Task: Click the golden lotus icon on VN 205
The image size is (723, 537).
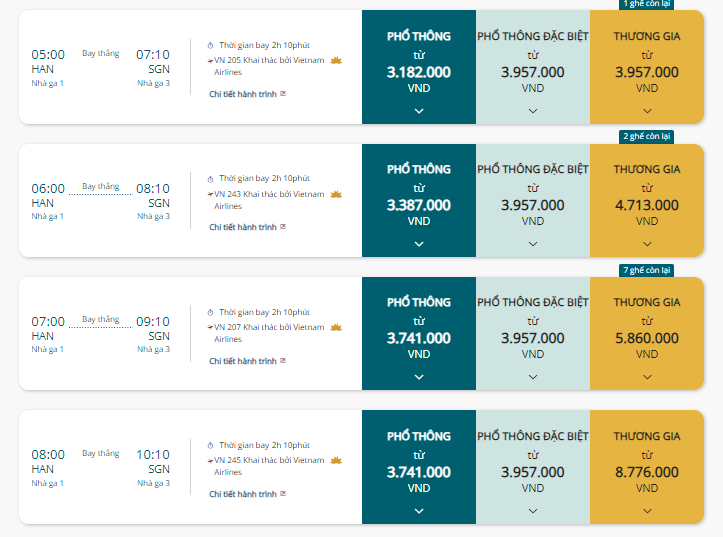Action: point(336,60)
